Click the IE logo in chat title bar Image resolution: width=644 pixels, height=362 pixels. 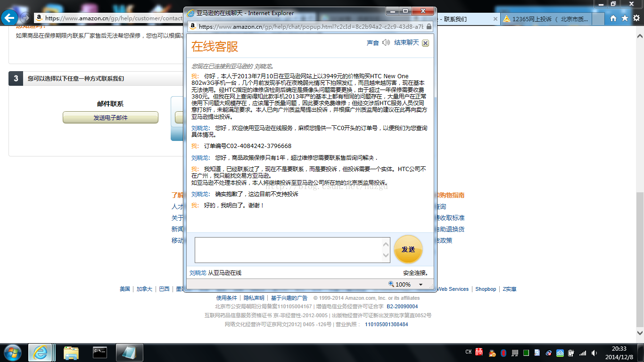pos(190,13)
